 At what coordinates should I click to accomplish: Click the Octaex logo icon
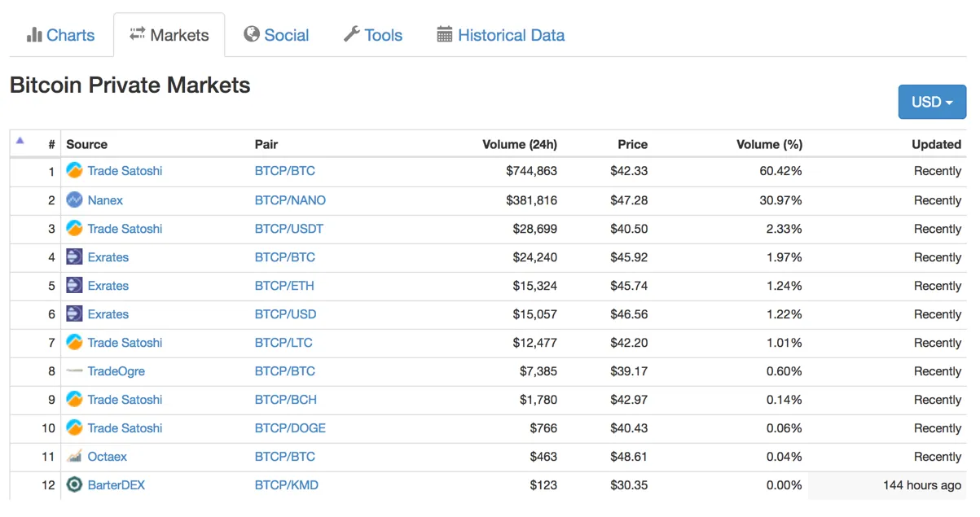74,456
